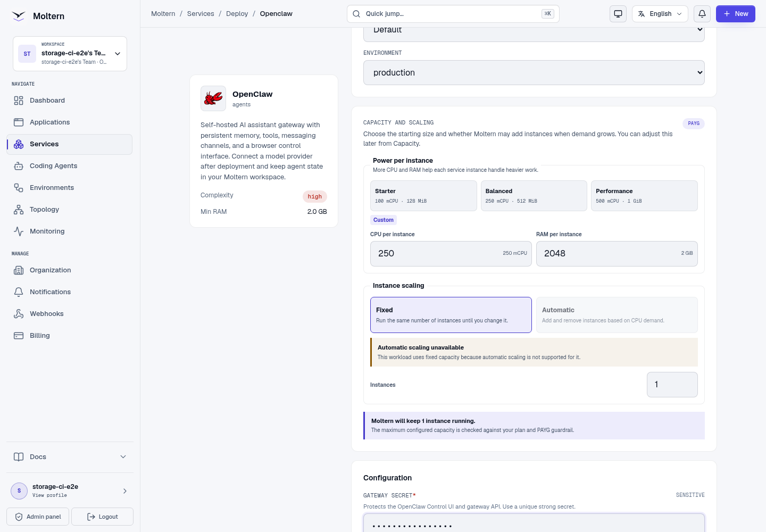The width and height of the screenshot is (766, 532).
Task: Click the SENSITIVE label
Action: point(690,495)
